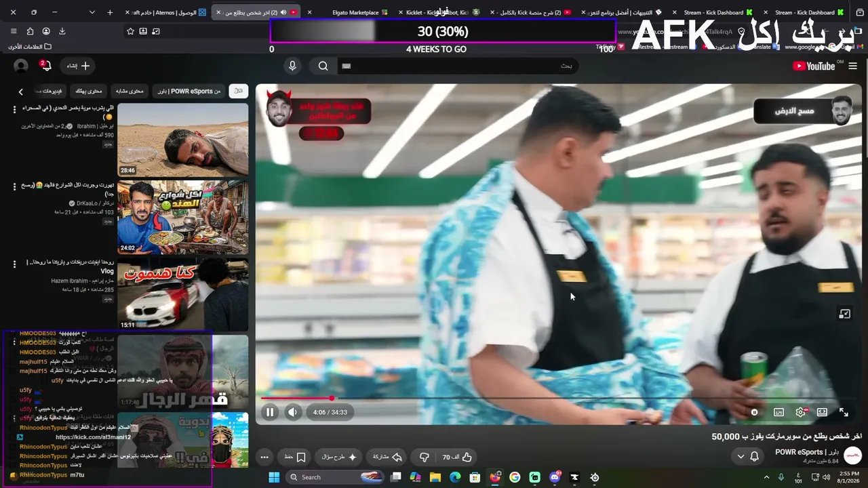The height and width of the screenshot is (488, 868).
Task: Open browser downloads icon
Action: (x=62, y=31)
